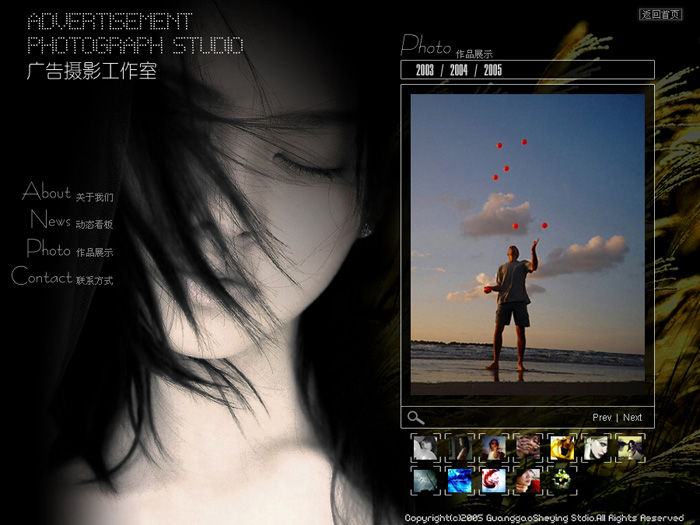Select the 2004 year tab
This screenshot has height=525, width=700.
(x=458, y=70)
